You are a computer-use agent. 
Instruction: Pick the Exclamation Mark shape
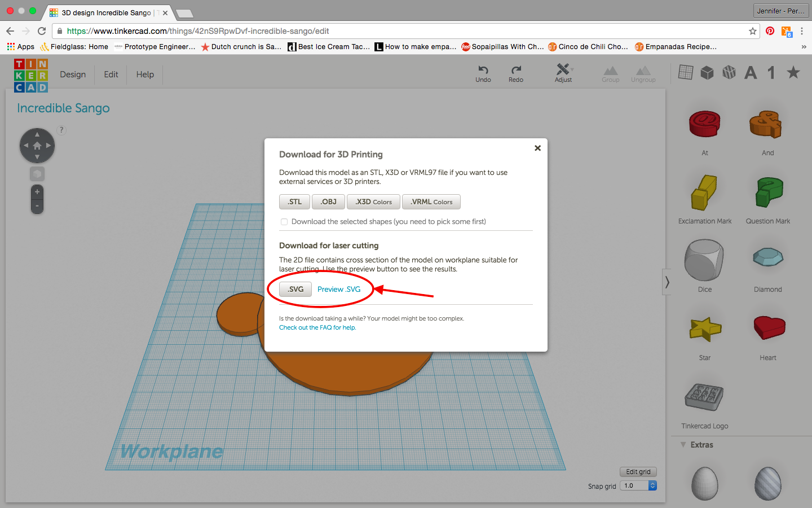pyautogui.click(x=705, y=192)
